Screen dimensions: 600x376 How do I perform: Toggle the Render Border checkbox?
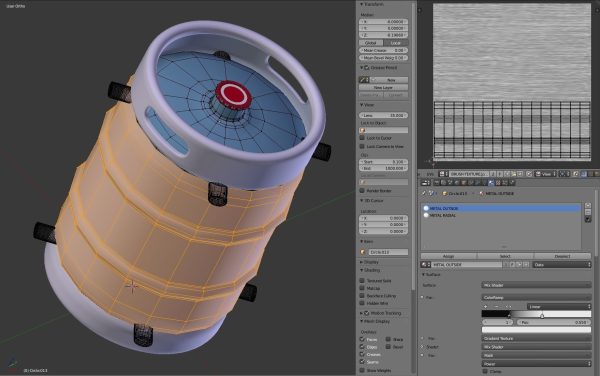click(x=362, y=190)
